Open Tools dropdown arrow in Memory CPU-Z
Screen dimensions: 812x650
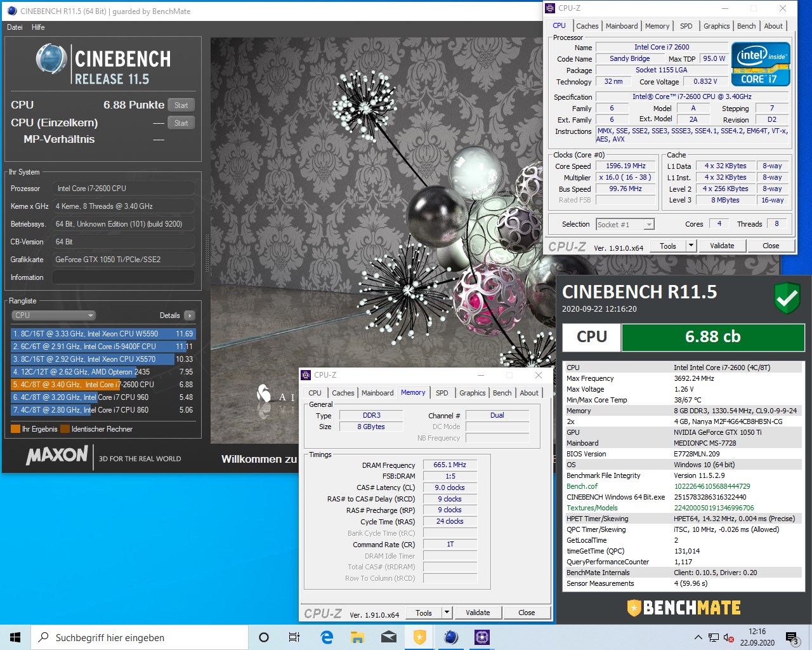click(447, 613)
